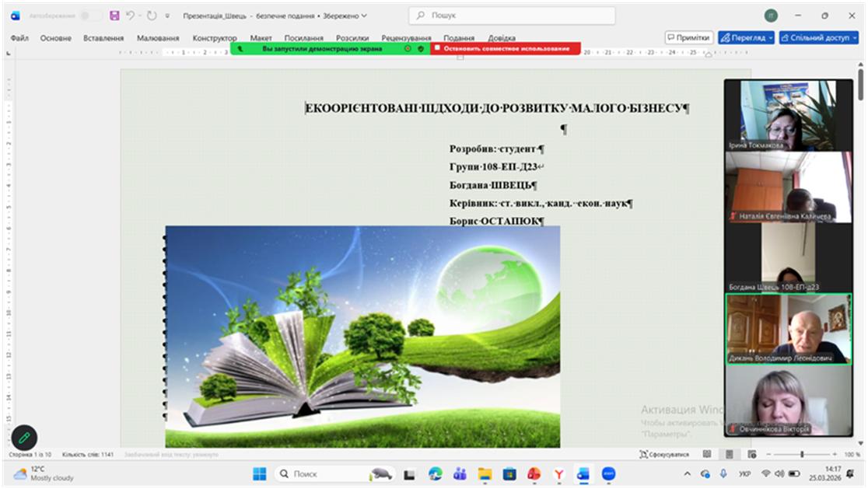
Task: Open the Спільний доступ dropdown
Action: tap(819, 37)
